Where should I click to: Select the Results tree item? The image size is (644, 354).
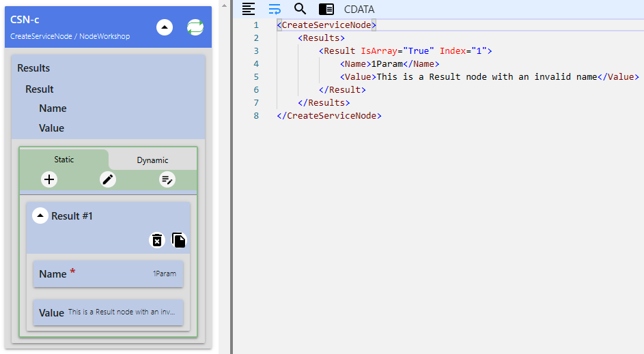(33, 68)
